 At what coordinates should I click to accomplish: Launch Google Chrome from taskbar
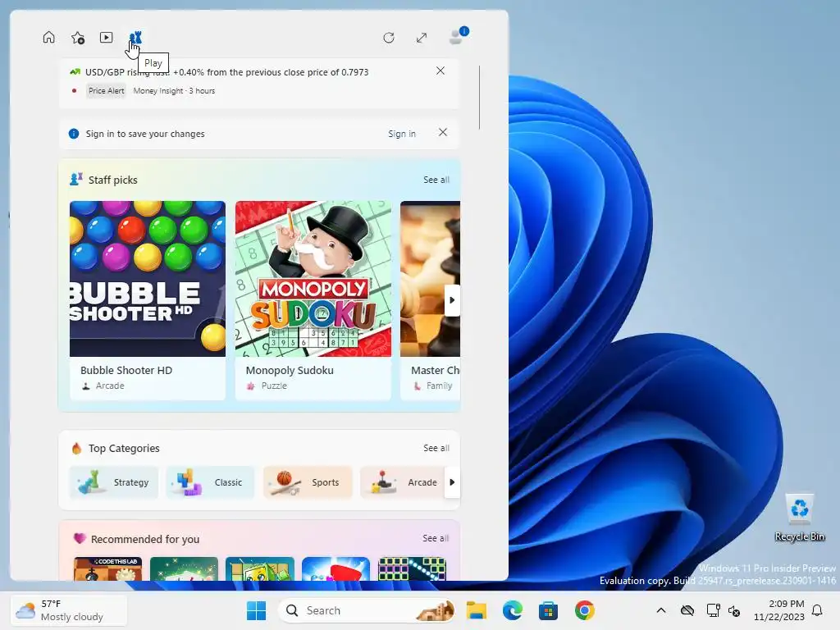[584, 610]
